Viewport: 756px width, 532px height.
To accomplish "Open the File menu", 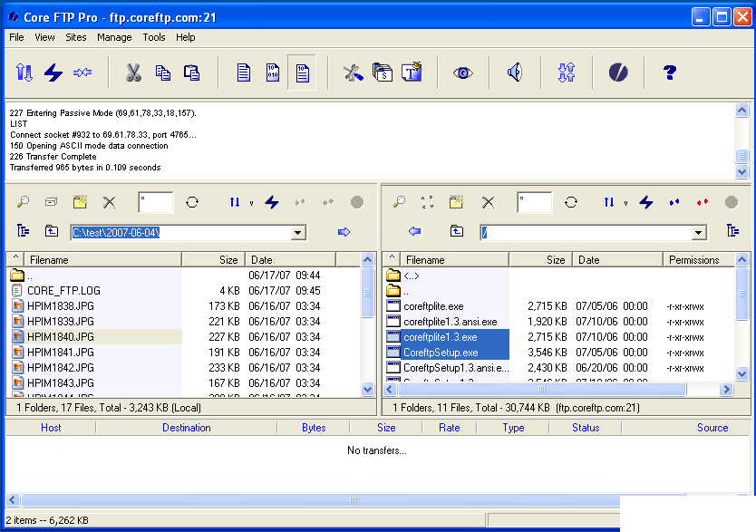I will coord(16,37).
